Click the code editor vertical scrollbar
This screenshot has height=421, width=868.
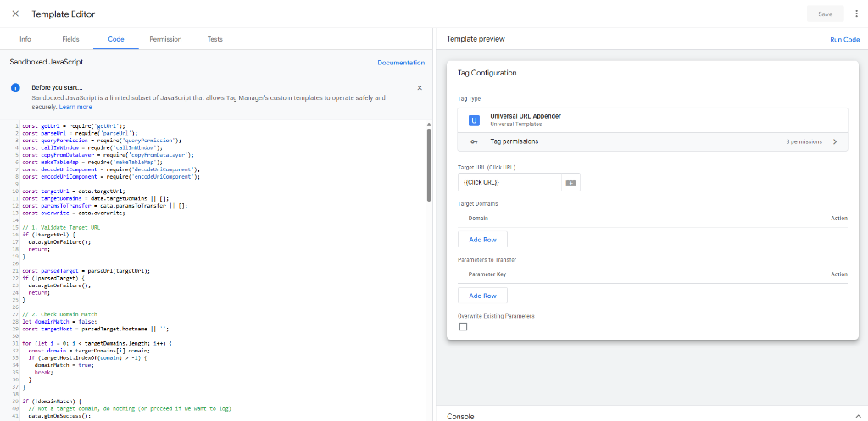[428, 165]
